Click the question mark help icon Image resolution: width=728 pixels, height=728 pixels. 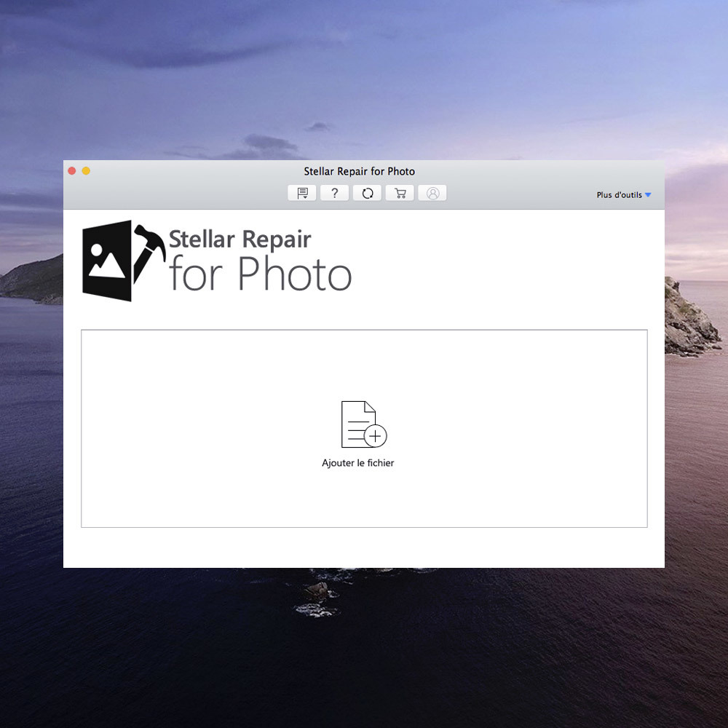tap(334, 193)
